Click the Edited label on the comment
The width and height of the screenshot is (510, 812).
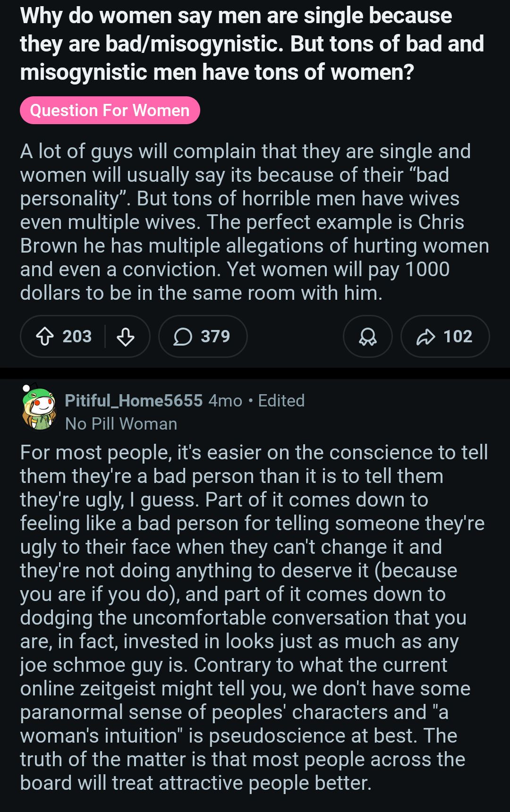coord(281,401)
